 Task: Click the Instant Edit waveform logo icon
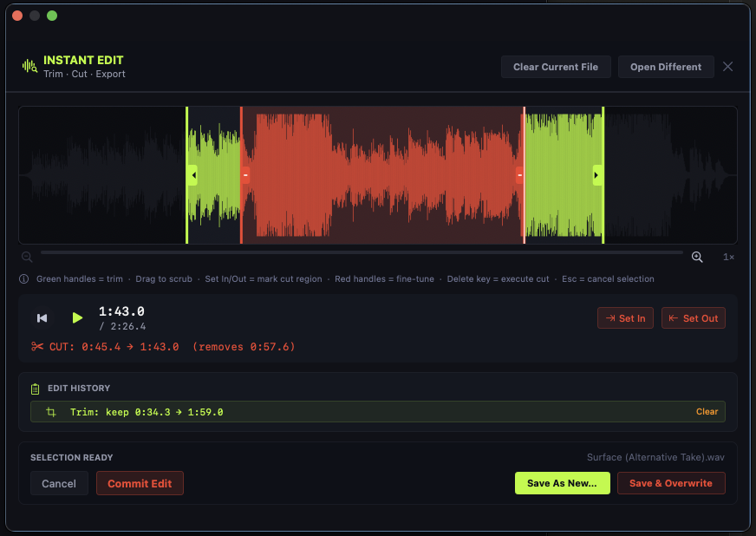(x=29, y=66)
